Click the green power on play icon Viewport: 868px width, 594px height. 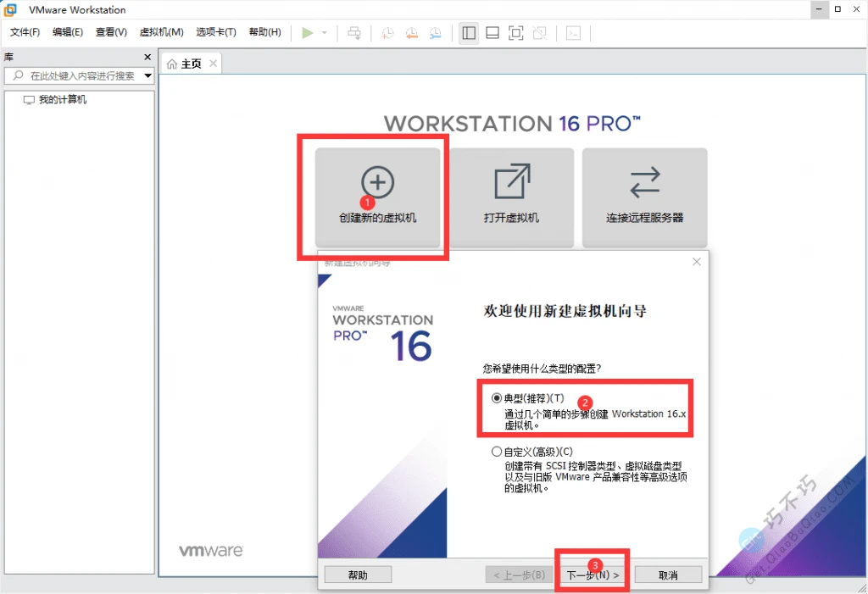[x=307, y=33]
